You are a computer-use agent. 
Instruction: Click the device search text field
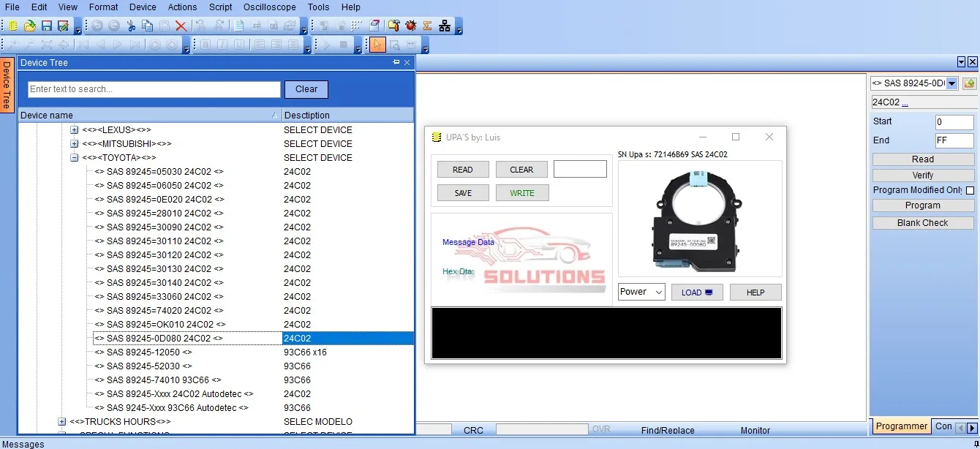154,89
